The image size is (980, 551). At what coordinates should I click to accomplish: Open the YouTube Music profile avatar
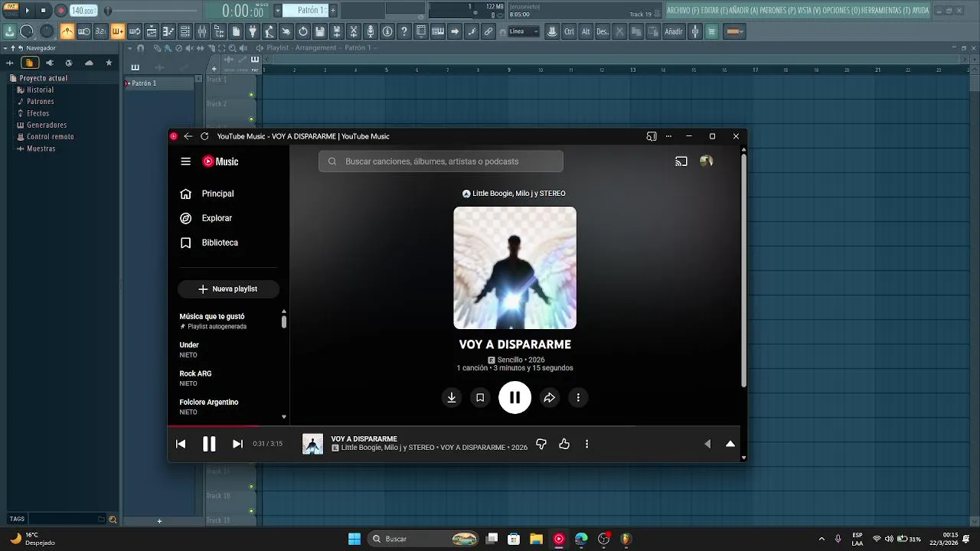pyautogui.click(x=707, y=161)
